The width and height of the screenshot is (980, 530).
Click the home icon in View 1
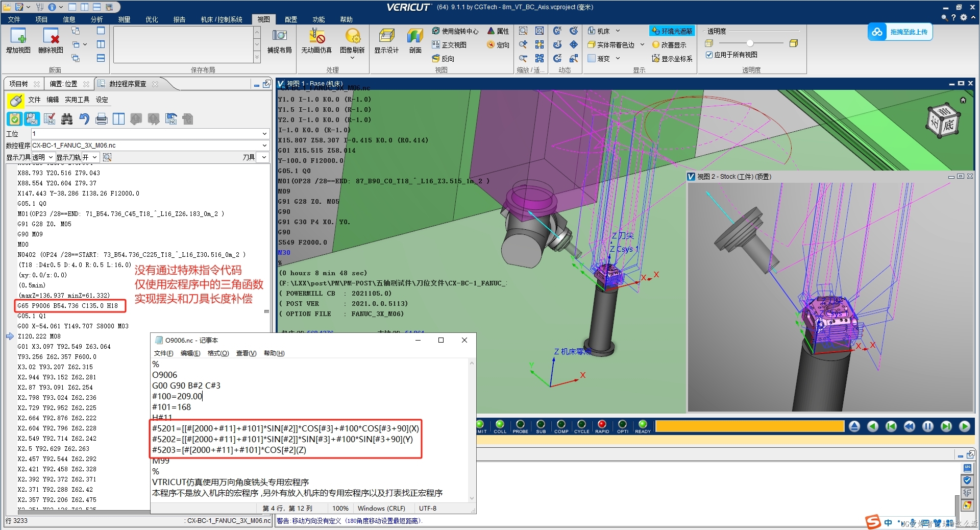tap(963, 100)
